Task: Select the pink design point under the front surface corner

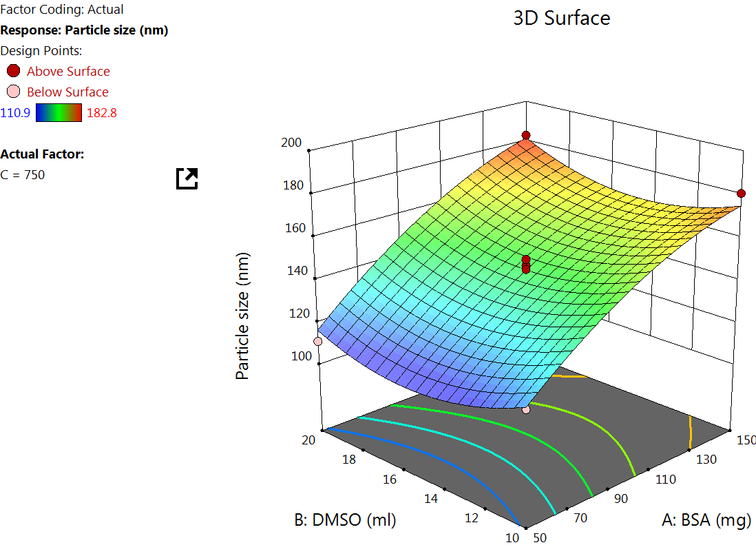Action: point(526,409)
